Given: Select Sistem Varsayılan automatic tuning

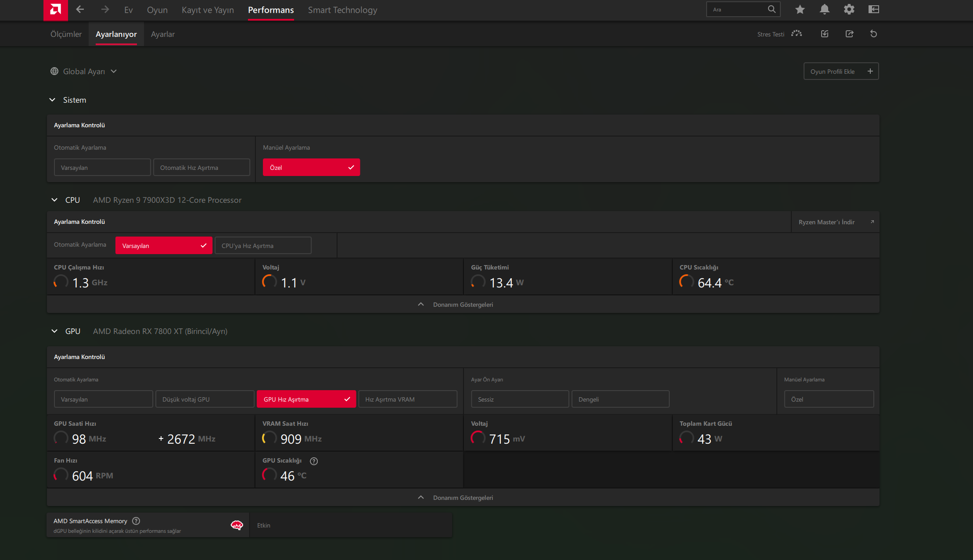Looking at the screenshot, I should coord(102,168).
